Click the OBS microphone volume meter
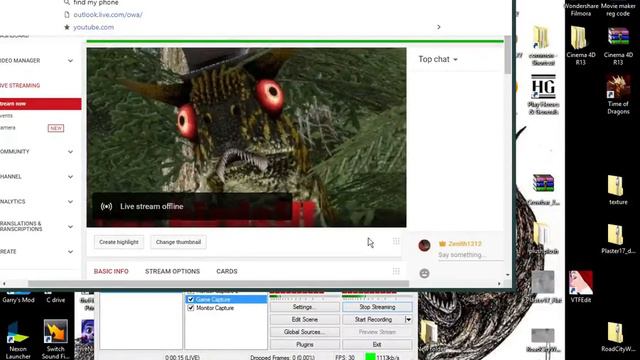The width and height of the screenshot is (640, 360). pyautogui.click(x=304, y=295)
